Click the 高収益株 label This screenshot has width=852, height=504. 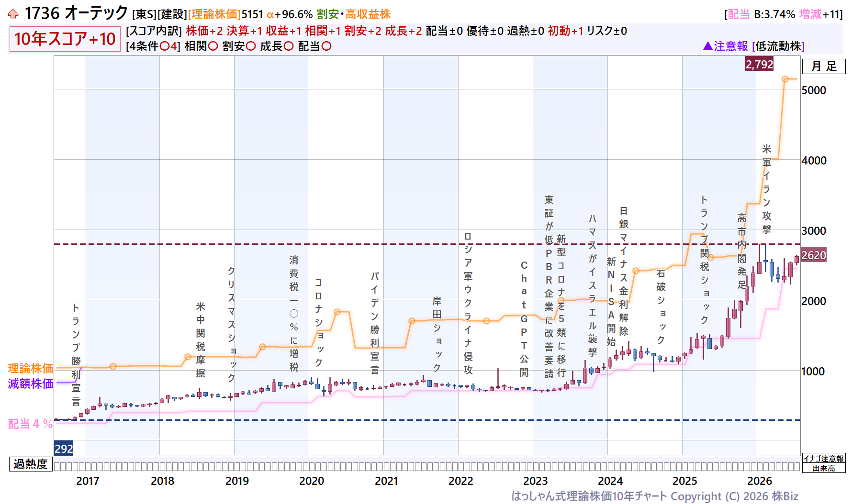368,14
